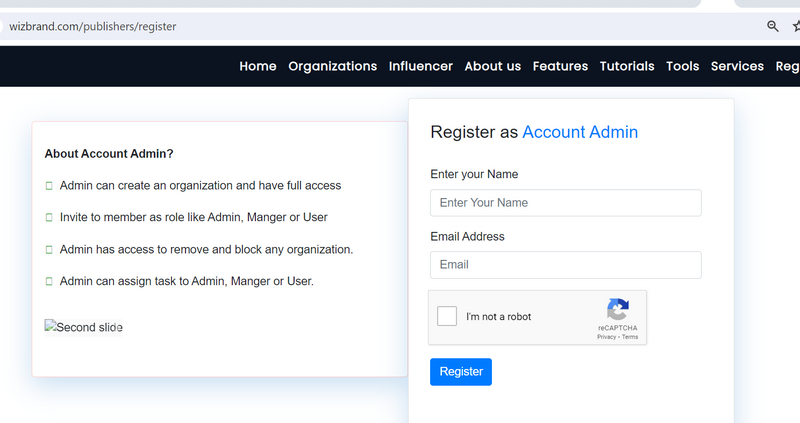Click the zoom magnifier icon in address bar

pos(773,26)
